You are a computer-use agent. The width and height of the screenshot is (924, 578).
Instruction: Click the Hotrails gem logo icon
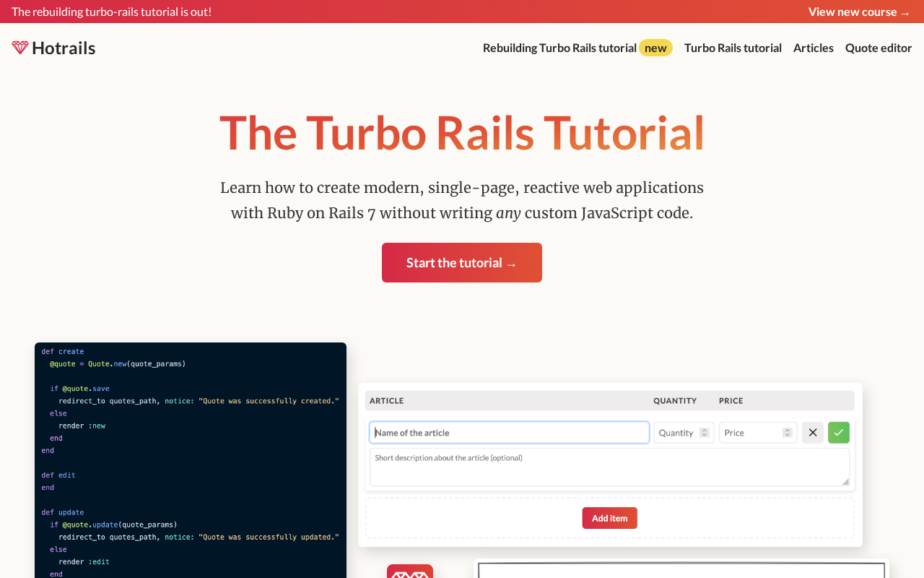coord(20,48)
